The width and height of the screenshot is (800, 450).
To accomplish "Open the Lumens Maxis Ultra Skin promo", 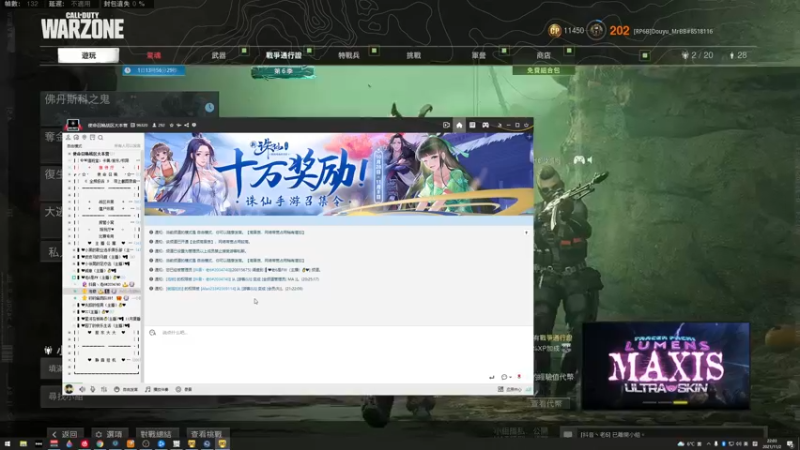I will click(666, 366).
